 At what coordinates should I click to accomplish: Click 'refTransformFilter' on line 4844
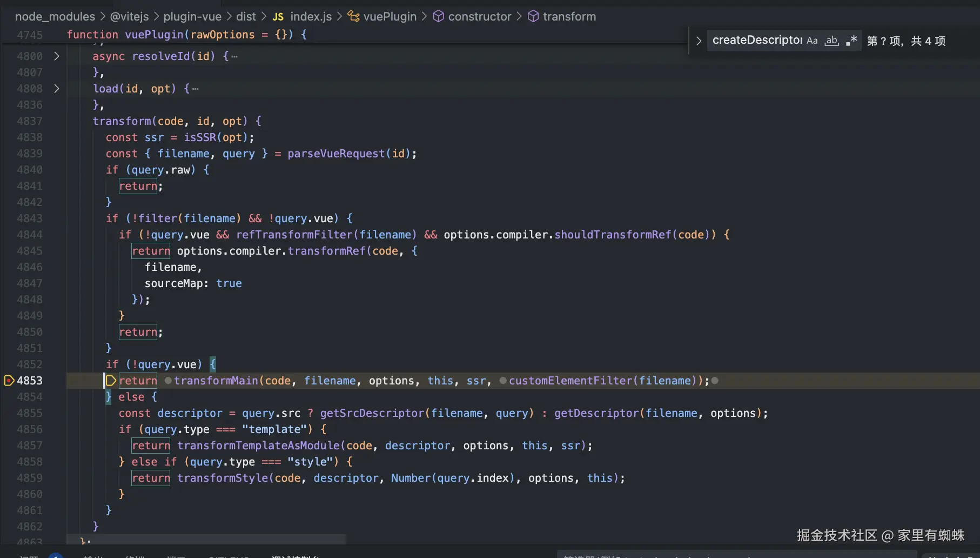[x=294, y=235]
